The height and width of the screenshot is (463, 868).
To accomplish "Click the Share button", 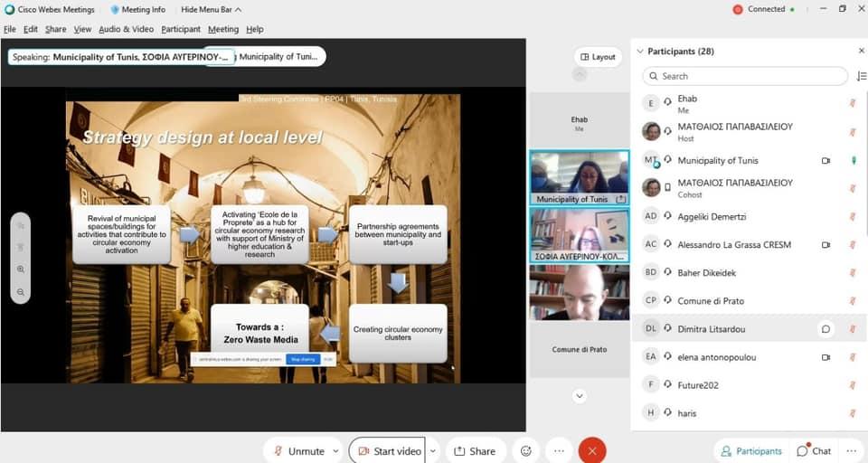I will (475, 451).
